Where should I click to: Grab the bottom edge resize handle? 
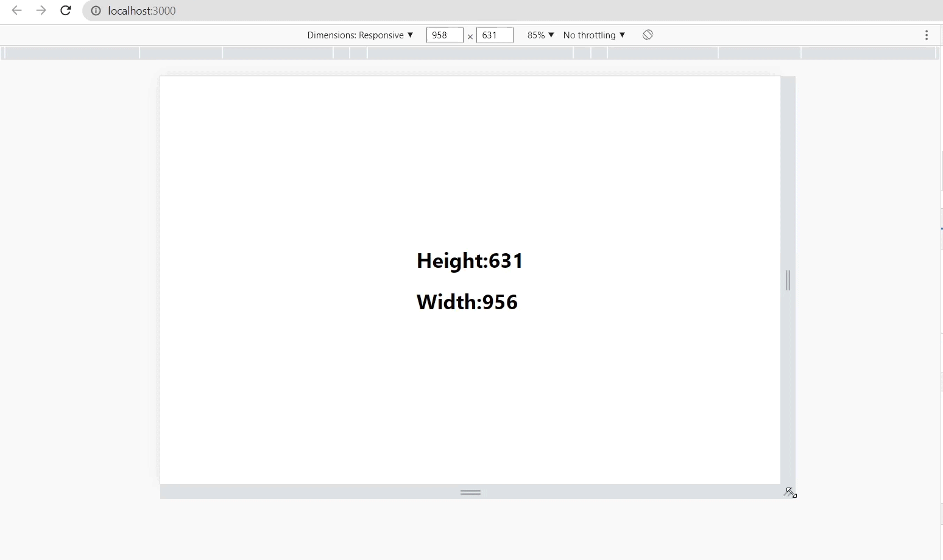click(x=470, y=492)
